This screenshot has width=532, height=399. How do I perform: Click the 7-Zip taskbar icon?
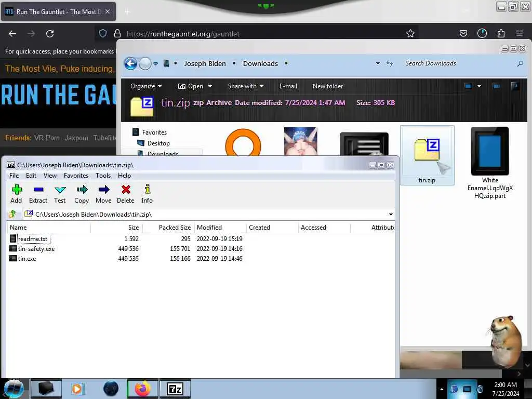[x=175, y=389]
